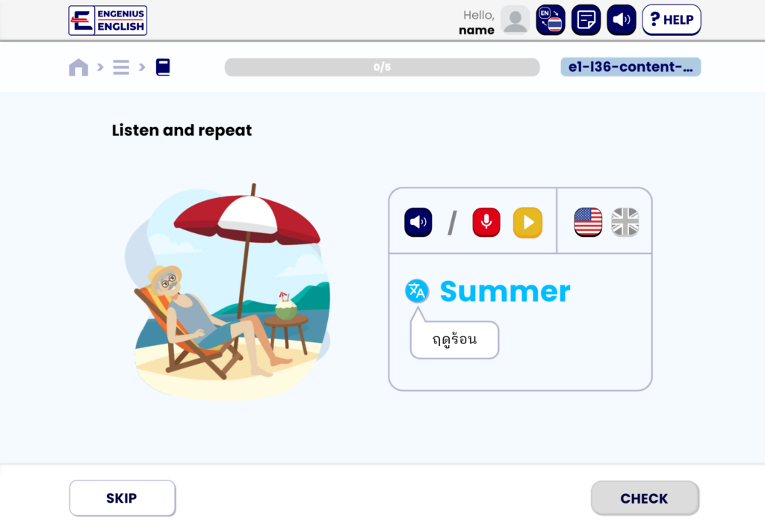Play back recording with yellow play button
This screenshot has height=532, width=765.
pos(527,223)
